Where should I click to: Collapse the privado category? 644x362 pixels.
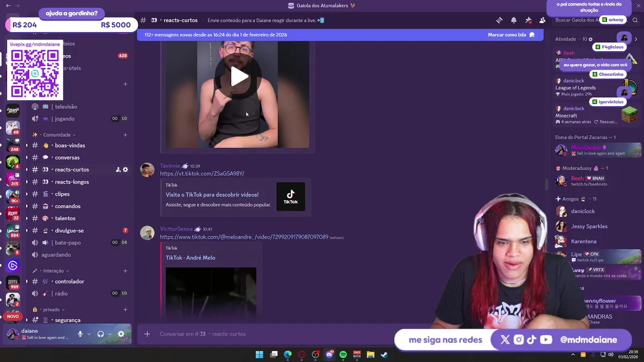pos(51,310)
